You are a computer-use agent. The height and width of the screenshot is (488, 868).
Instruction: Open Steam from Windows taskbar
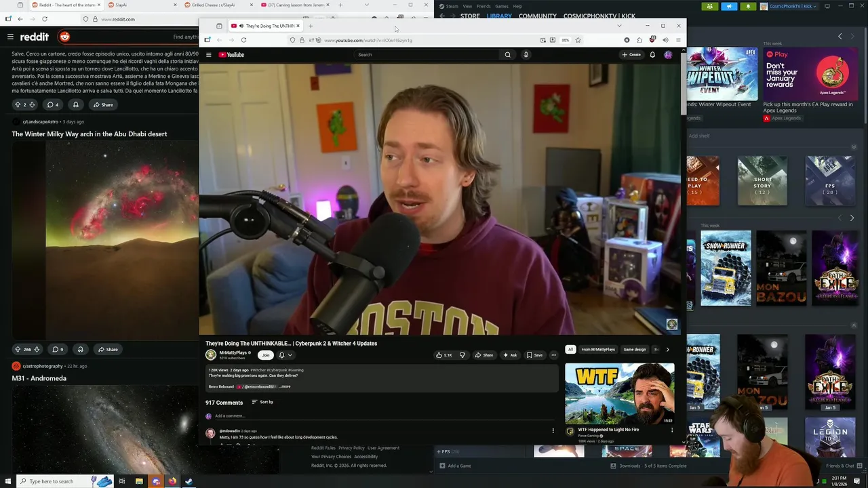coord(189,481)
